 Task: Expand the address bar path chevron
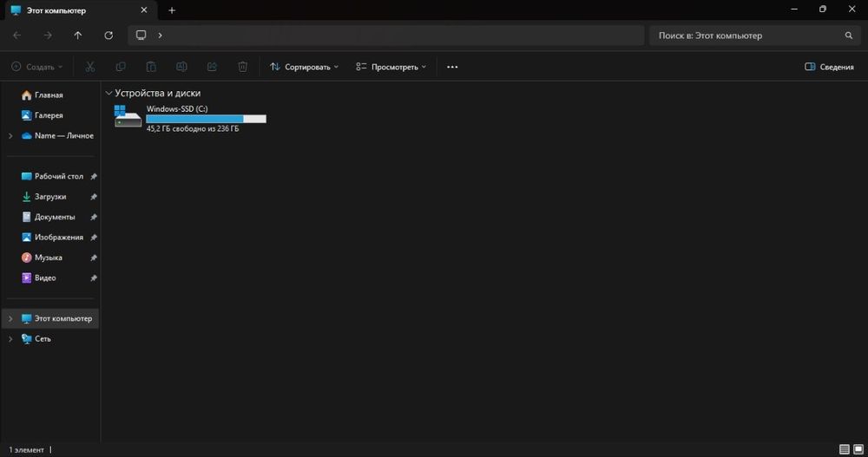160,36
